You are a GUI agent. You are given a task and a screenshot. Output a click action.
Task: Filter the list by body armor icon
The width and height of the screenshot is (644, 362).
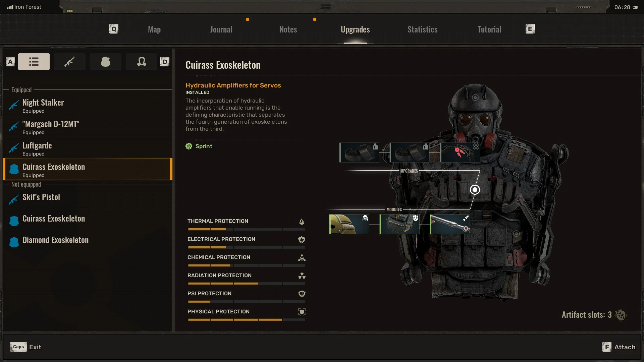pos(106,62)
